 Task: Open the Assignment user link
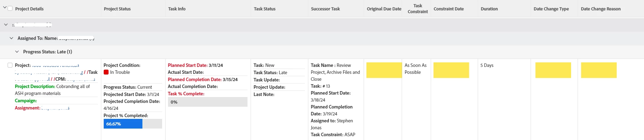(55, 108)
